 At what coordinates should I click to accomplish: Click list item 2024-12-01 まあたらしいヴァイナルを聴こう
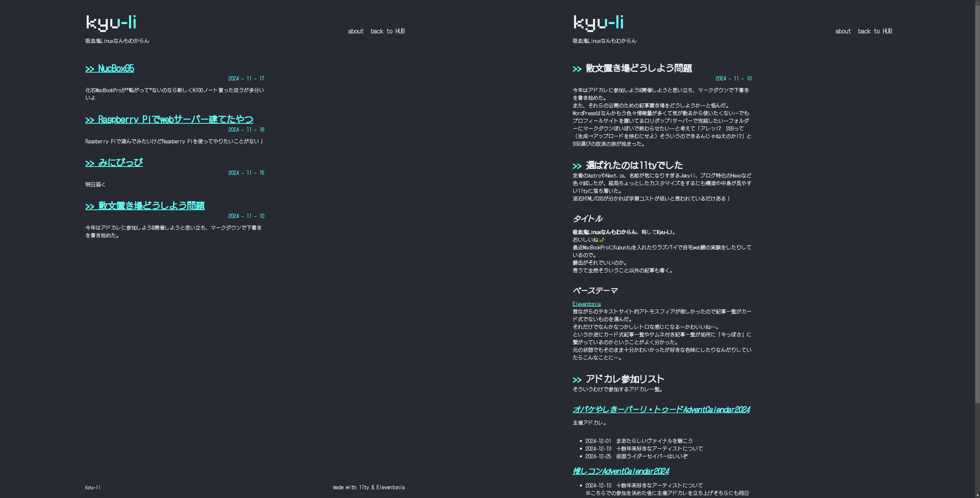click(639, 441)
